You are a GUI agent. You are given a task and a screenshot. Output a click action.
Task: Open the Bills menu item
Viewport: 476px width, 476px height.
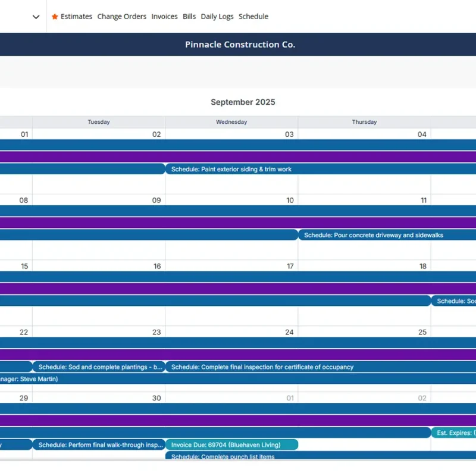click(189, 17)
